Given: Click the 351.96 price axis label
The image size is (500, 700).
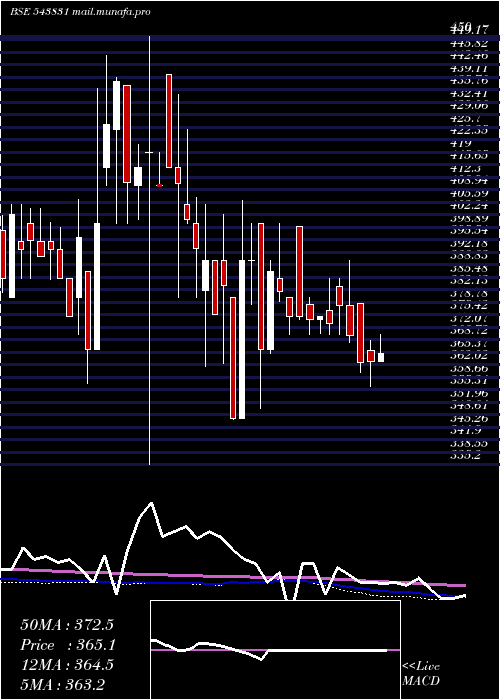Looking at the screenshot, I should [x=468, y=394].
